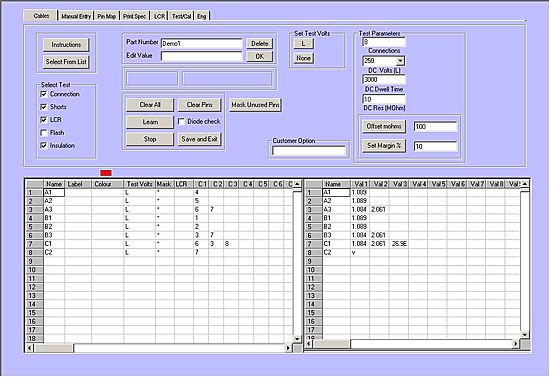Screen dimensions: 550x377
Task: Click the Instructions button
Action: pos(66,45)
